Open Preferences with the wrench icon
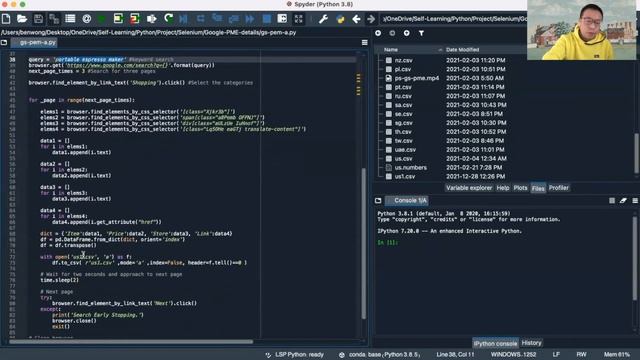640x360 pixels. coord(323,19)
